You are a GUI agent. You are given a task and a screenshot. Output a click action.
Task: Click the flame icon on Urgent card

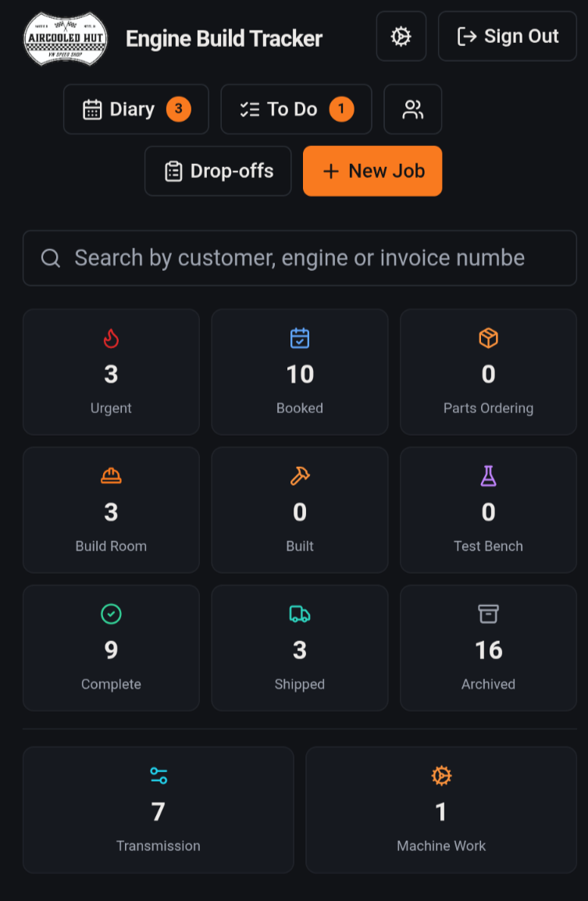(x=111, y=338)
